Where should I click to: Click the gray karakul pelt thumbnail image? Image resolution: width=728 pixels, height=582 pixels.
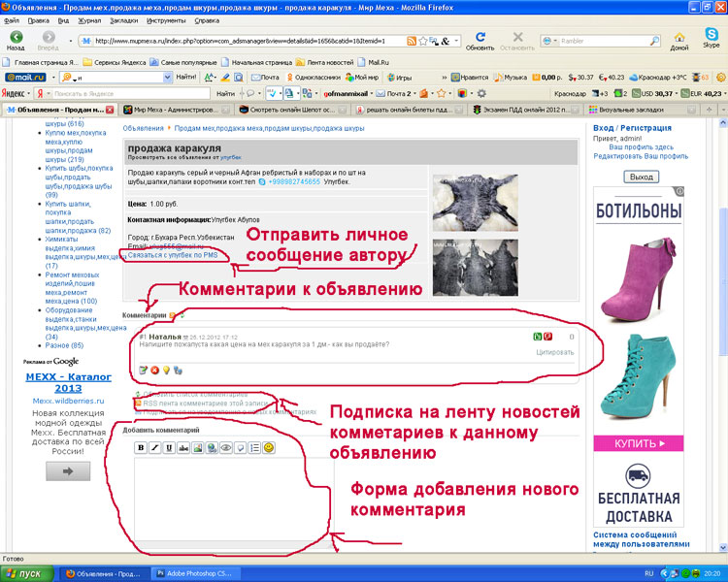pos(475,203)
